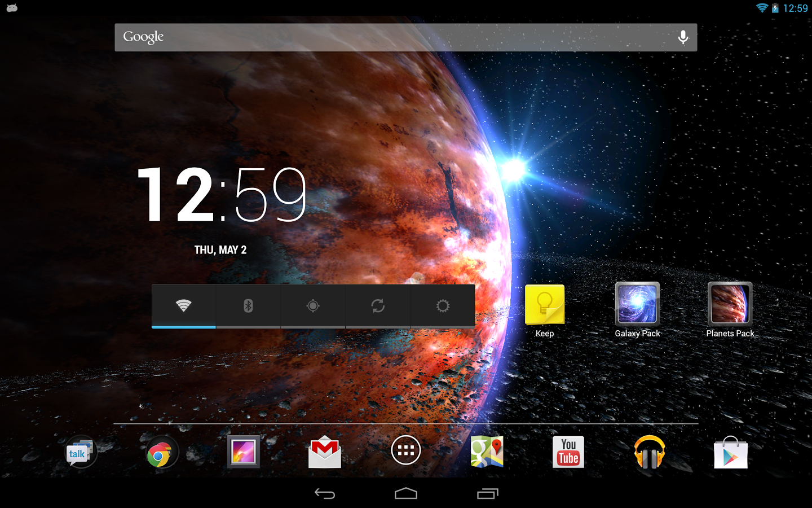
Task: Adjust brightness in power control widget
Action: pos(443,306)
